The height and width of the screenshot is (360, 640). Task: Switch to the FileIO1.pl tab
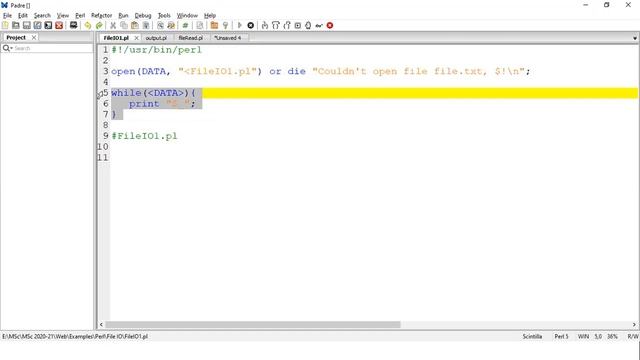tap(116, 38)
